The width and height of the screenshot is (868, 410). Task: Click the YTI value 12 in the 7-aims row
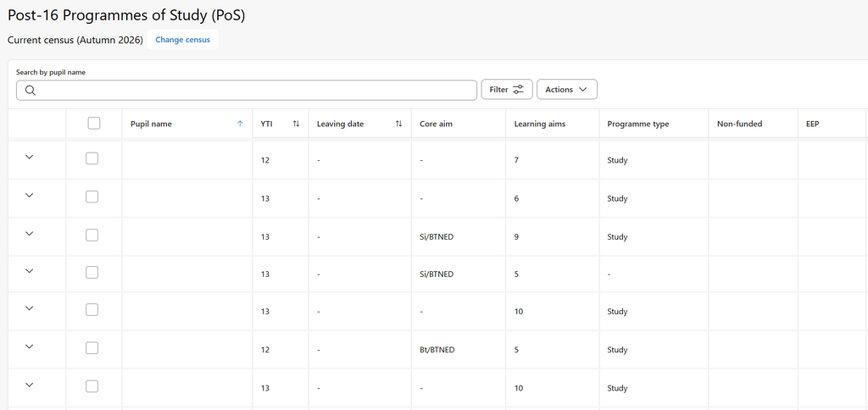click(265, 160)
